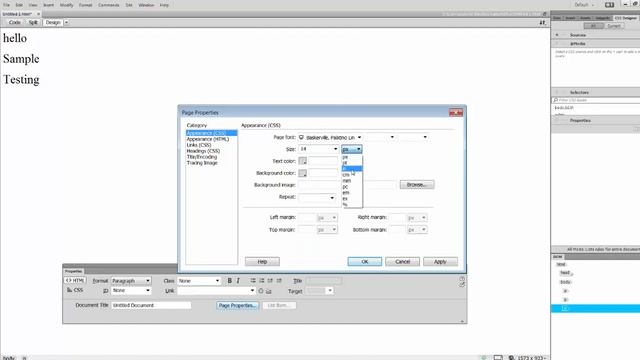This screenshot has width=640, height=360.
Task: Switch Properties panel to HTML mode
Action: [75, 280]
